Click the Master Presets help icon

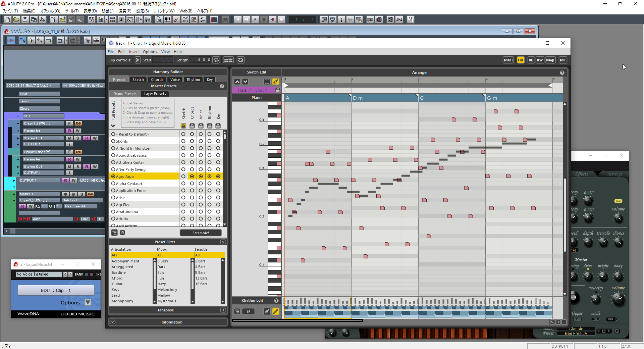[222, 86]
